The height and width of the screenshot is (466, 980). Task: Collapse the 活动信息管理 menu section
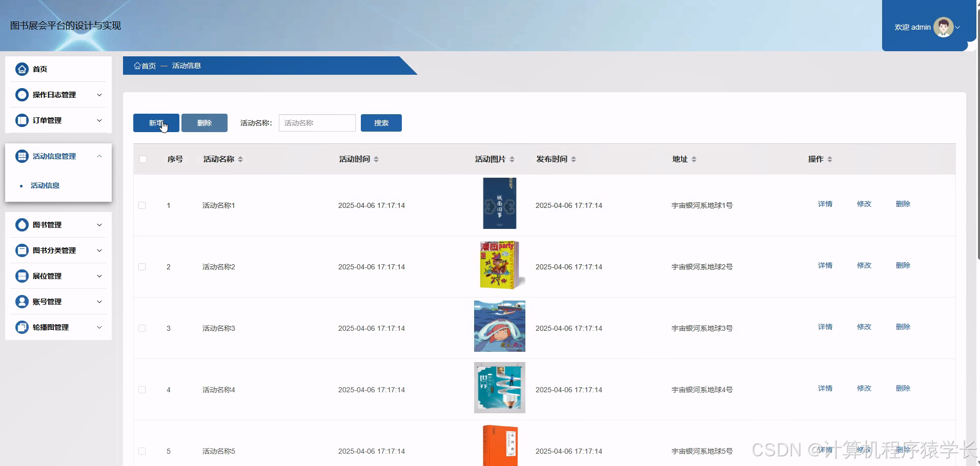100,156
